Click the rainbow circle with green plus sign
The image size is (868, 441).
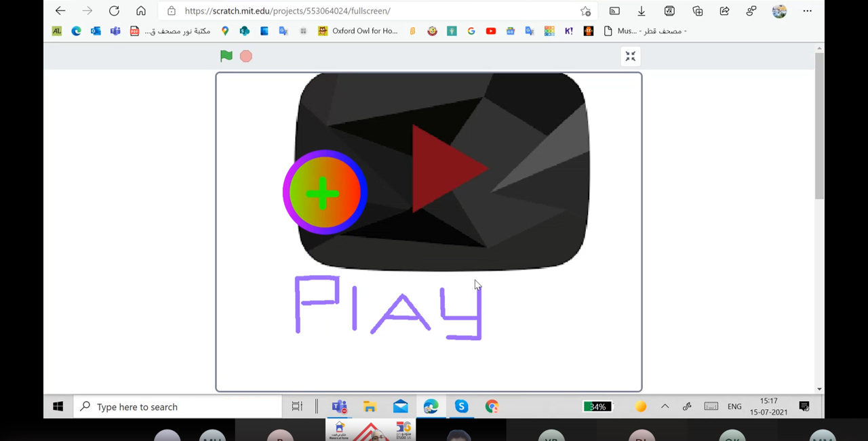click(325, 192)
